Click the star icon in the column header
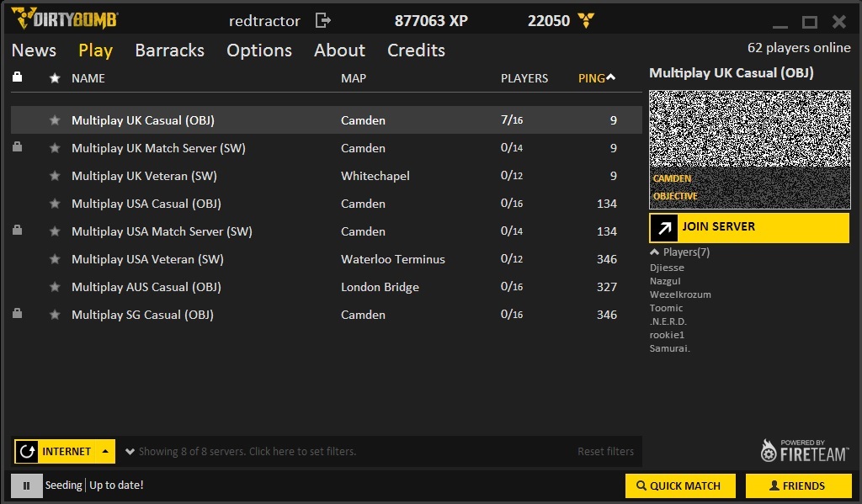The height and width of the screenshot is (504, 862). (x=55, y=78)
